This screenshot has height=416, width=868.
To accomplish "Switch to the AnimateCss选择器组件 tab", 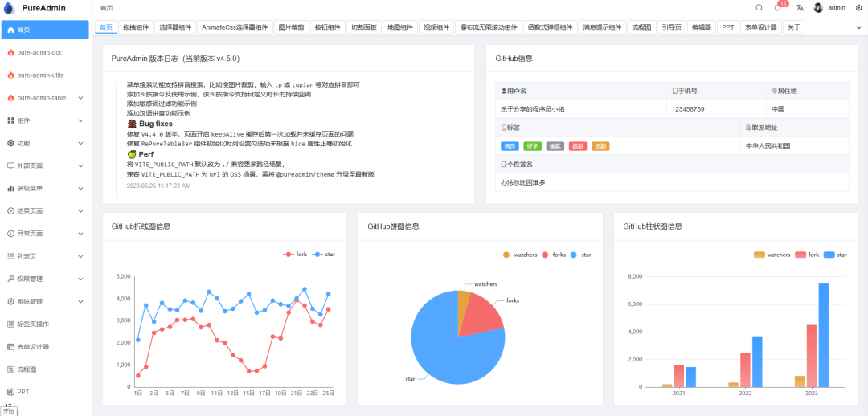I will click(x=235, y=27).
